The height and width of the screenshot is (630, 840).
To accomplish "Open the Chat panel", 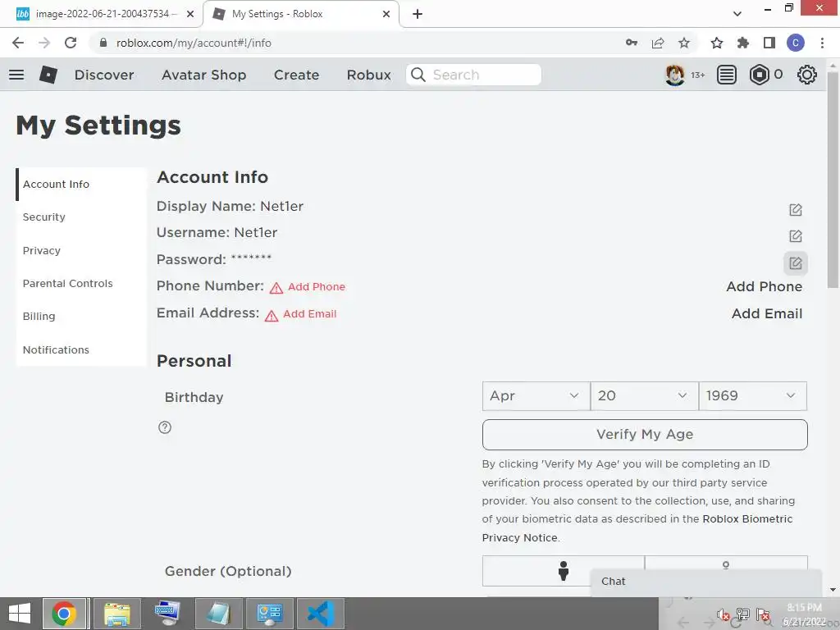I will [705, 582].
